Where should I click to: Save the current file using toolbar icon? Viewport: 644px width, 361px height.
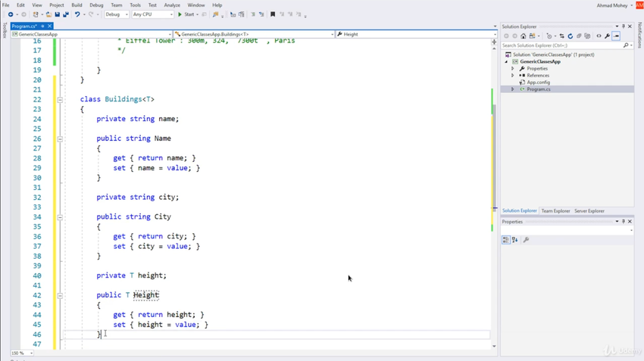58,14
